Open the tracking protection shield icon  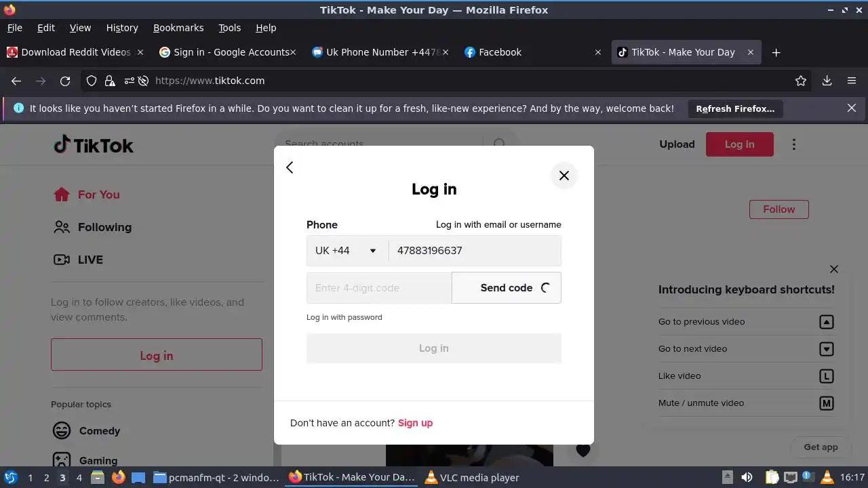(x=92, y=81)
